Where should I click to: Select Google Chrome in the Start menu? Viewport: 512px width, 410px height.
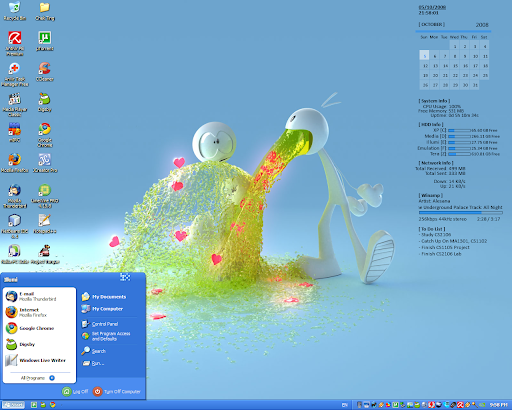coord(39,328)
